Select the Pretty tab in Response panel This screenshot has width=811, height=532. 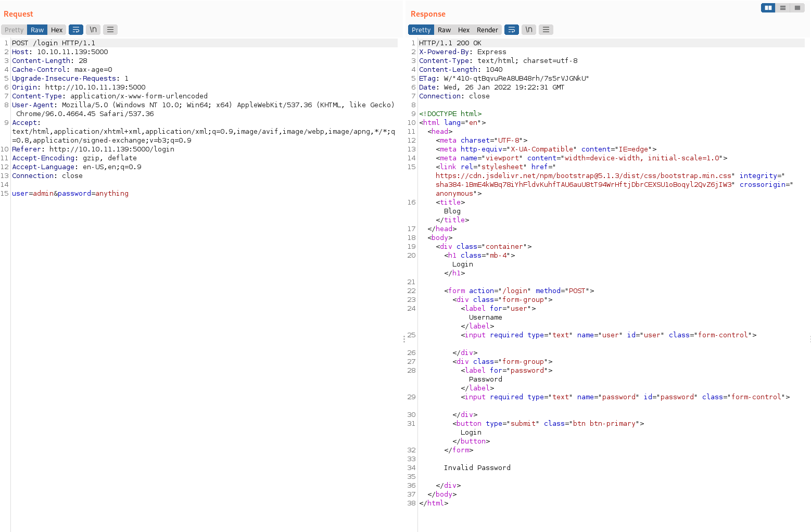coord(421,30)
